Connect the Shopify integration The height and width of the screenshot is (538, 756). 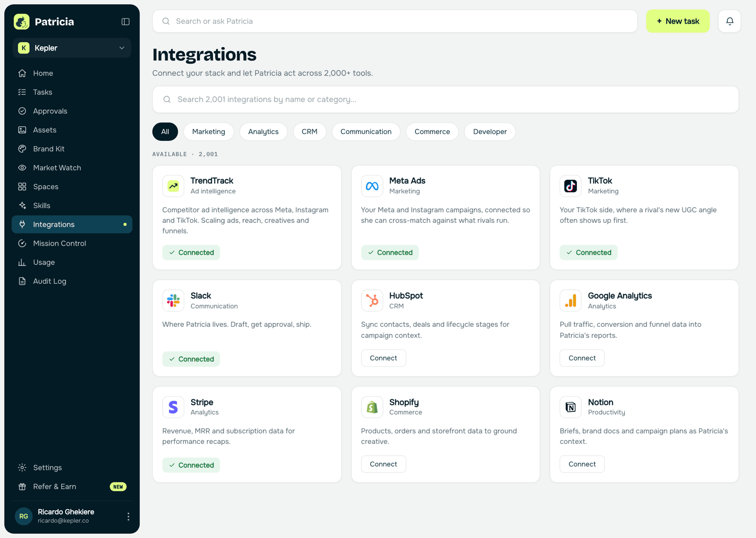coord(383,464)
